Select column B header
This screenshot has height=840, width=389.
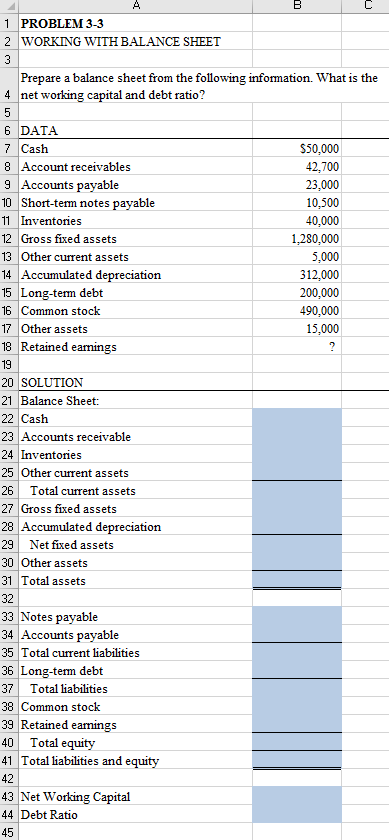coord(297,6)
